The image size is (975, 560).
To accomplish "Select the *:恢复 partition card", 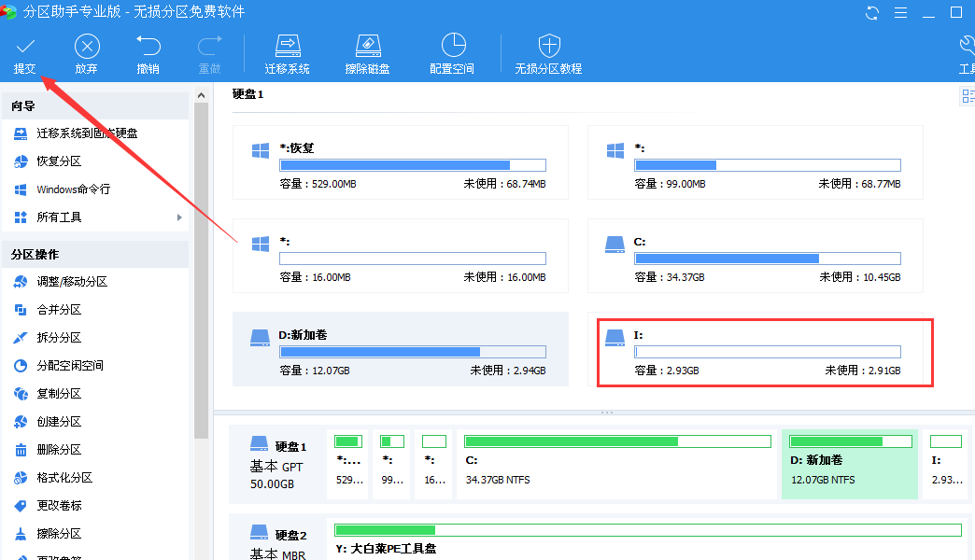I will point(401,162).
